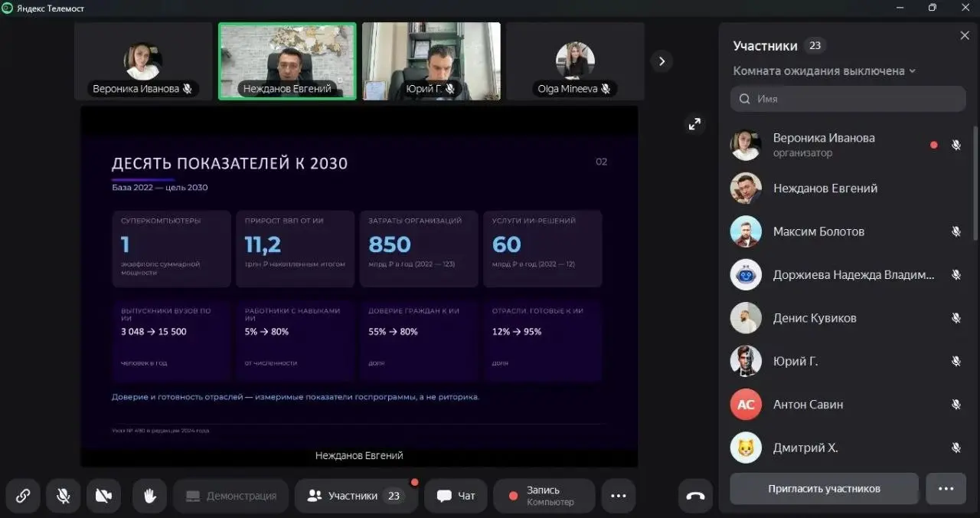Viewport: 980px width, 518px height.
Task: Expand the shared presentation to full screen
Action: point(694,123)
